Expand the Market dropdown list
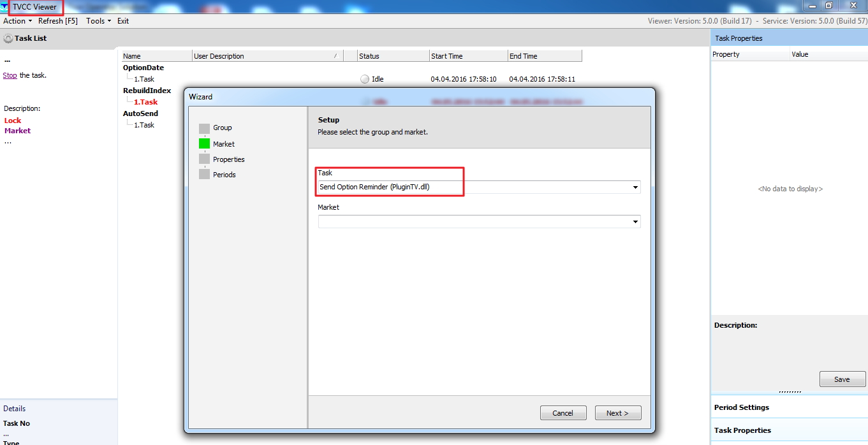The width and height of the screenshot is (868, 445). coord(635,222)
